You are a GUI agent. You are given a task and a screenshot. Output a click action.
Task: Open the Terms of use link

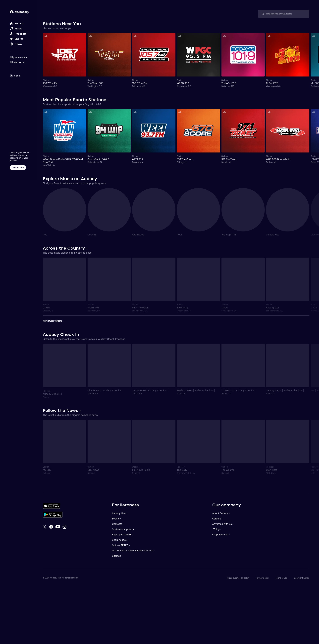click(x=281, y=578)
